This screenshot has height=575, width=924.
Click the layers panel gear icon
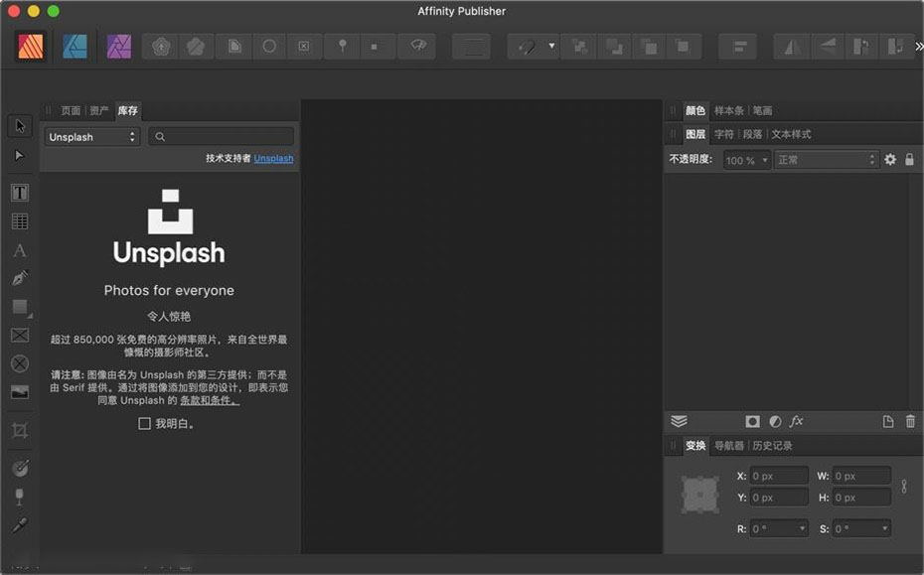point(890,160)
